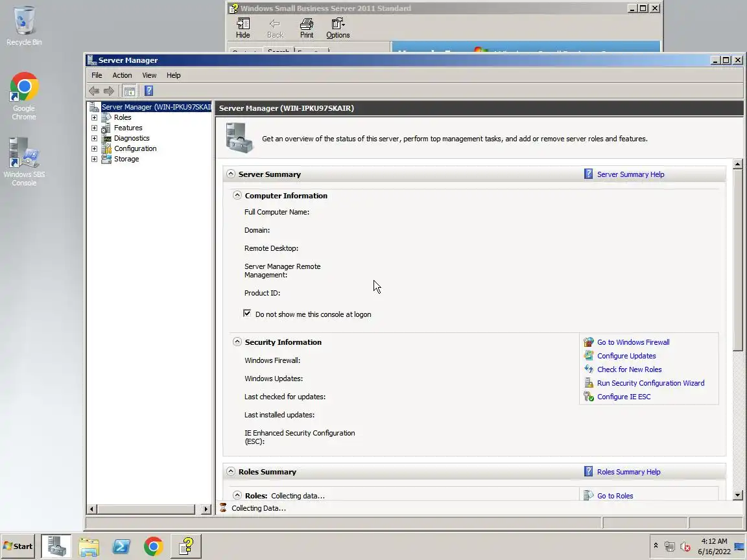
Task: Click Chrome icon in the taskbar
Action: click(x=154, y=546)
